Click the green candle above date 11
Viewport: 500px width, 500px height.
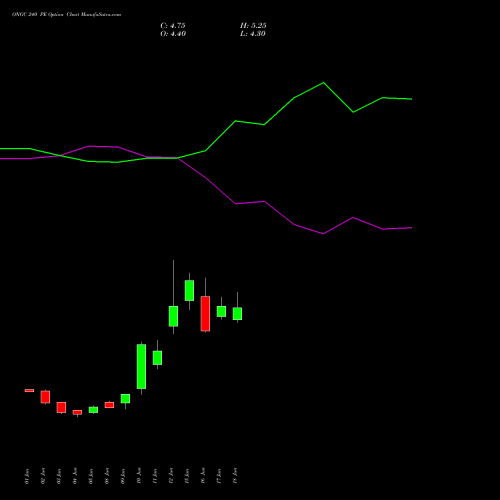[x=157, y=358]
